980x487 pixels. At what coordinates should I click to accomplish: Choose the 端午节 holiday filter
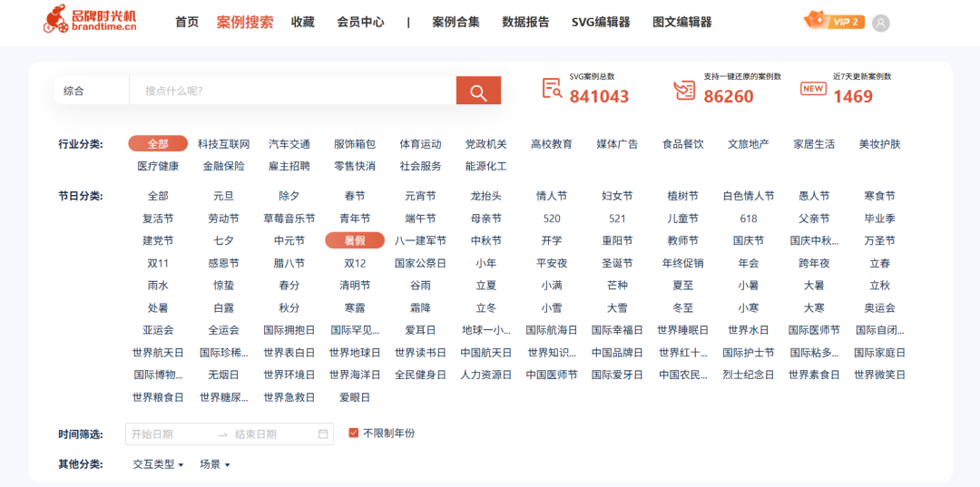coord(421,219)
